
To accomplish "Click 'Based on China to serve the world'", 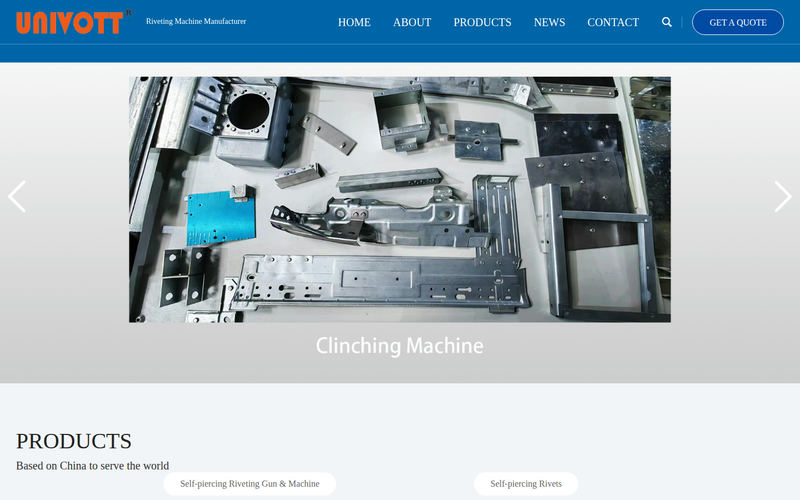I will (92, 466).
